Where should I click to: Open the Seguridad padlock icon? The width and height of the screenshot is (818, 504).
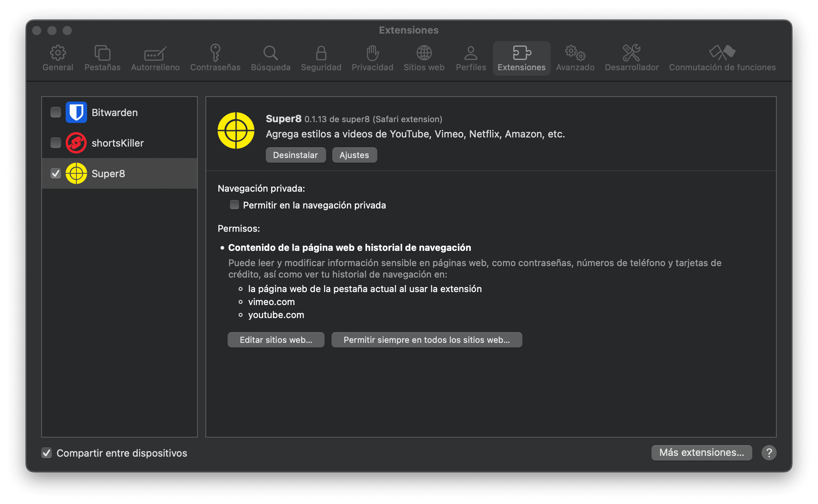pyautogui.click(x=321, y=53)
